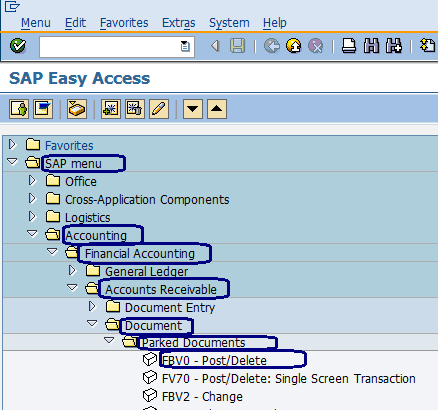Select the Accounting folder label
Screen dimensions: 438x410
tap(96, 236)
